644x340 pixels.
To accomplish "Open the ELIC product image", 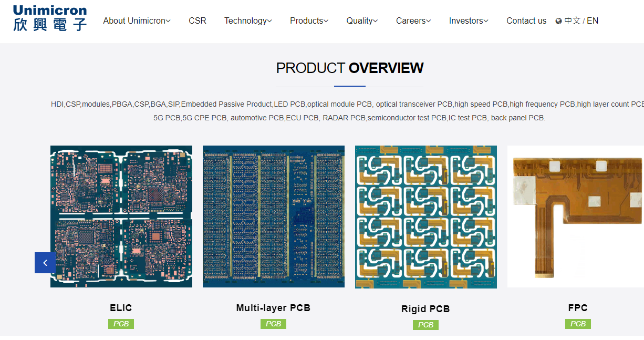I will [x=121, y=217].
